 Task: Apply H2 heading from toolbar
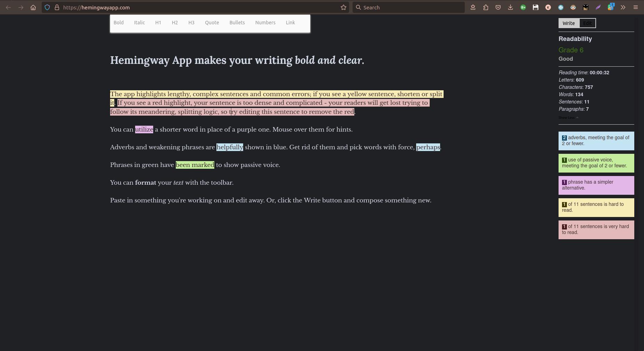coord(175,23)
